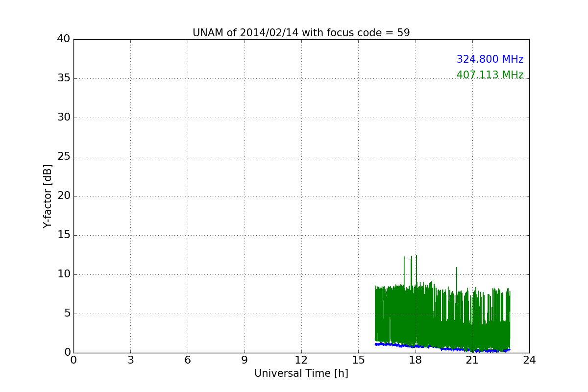
Task: Click the x-axis tick label 18
Action: 415,360
